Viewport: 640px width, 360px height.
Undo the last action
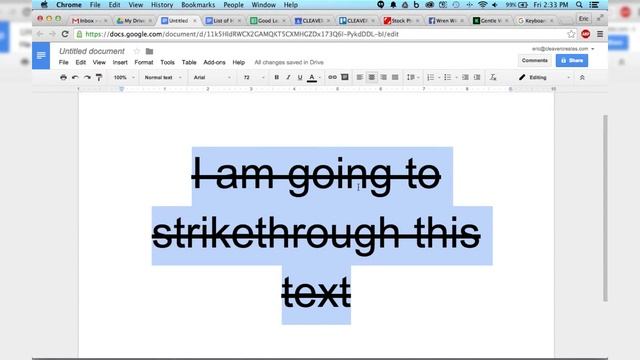pos(75,77)
